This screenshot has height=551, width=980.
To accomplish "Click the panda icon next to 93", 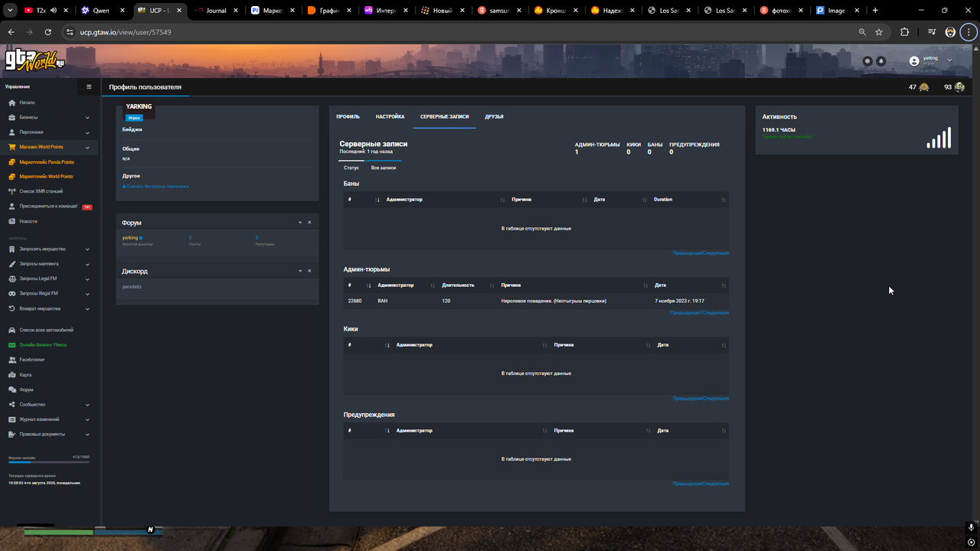I will point(959,87).
